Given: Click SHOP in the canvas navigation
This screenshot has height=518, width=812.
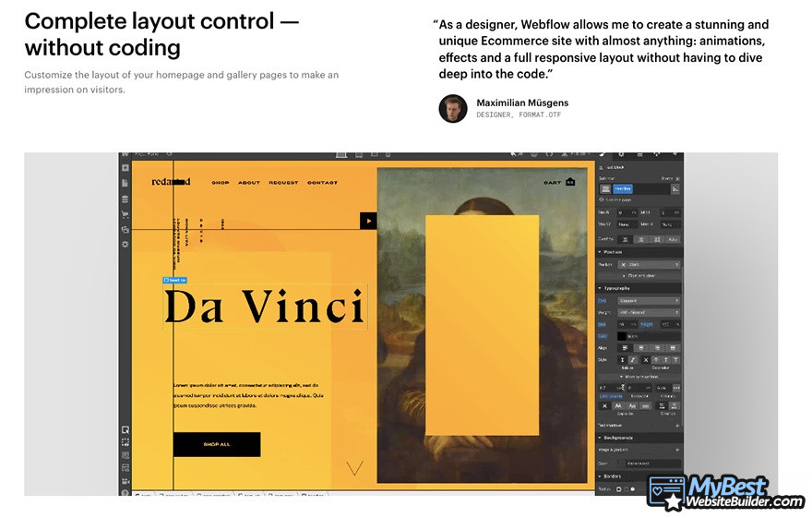Looking at the screenshot, I should coord(221,182).
